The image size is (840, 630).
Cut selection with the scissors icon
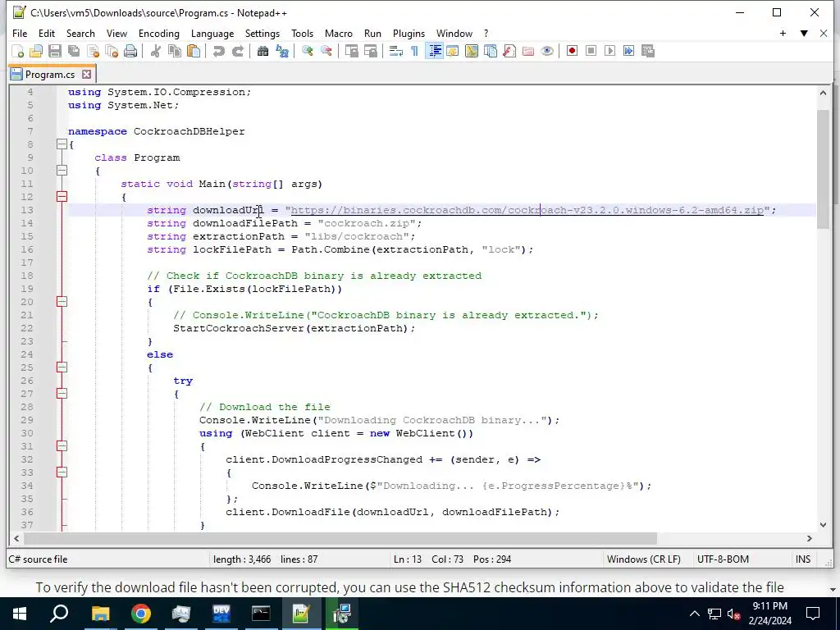[155, 51]
